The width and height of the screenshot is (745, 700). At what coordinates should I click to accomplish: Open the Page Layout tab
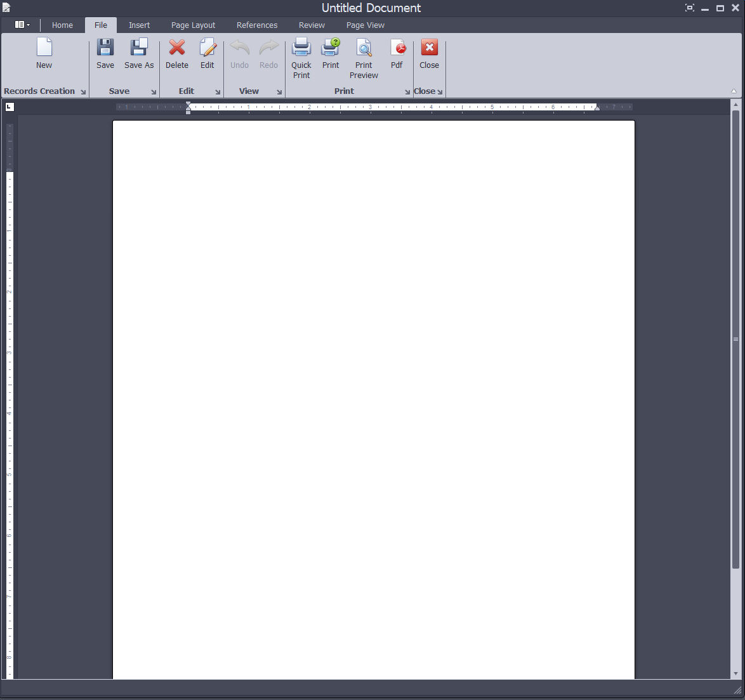(x=193, y=25)
